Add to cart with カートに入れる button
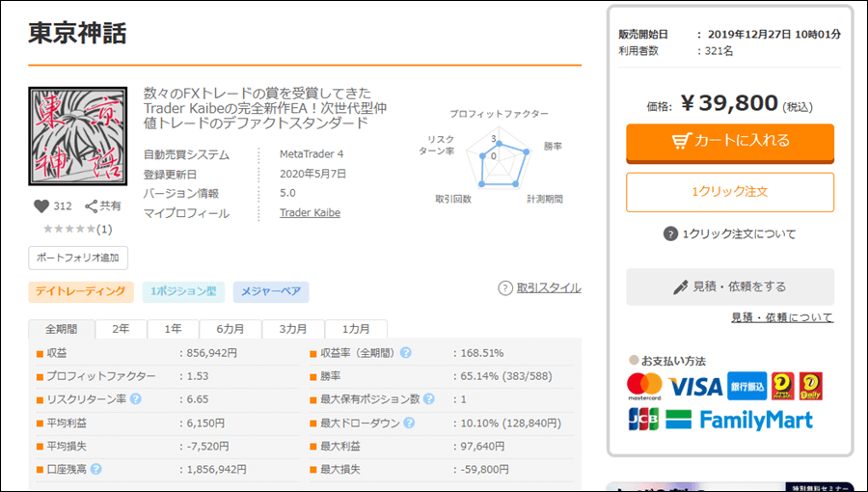 [730, 141]
